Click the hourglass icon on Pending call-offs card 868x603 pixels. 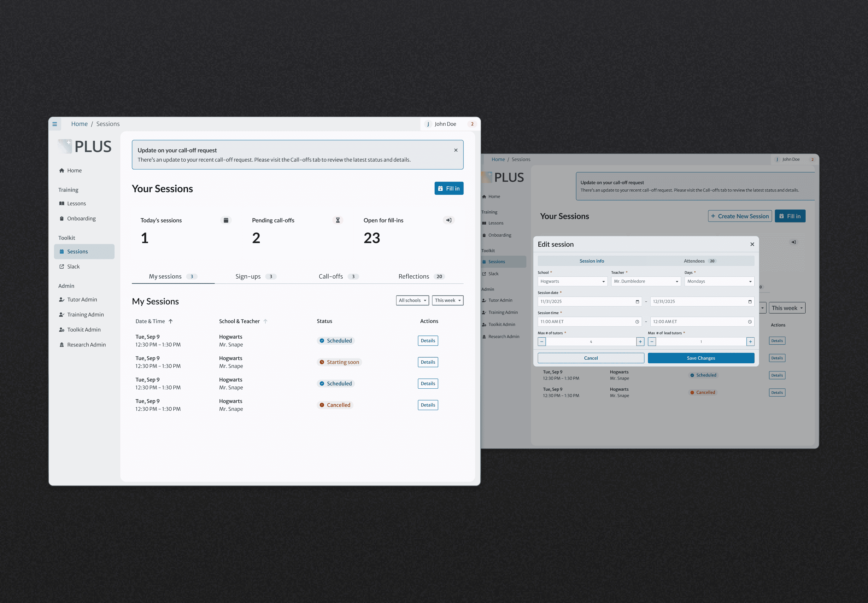pyautogui.click(x=338, y=220)
